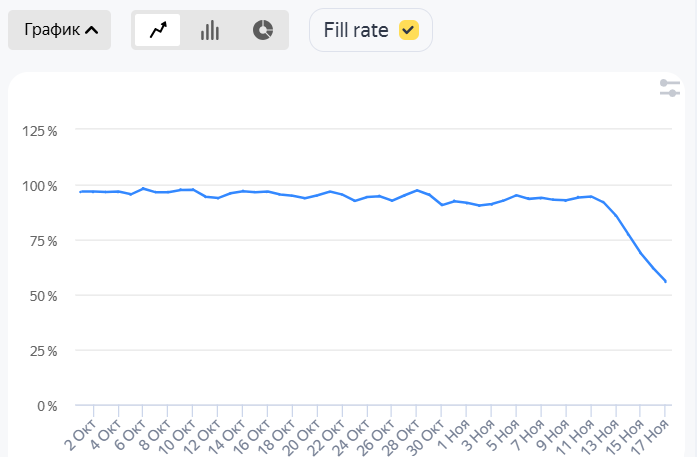This screenshot has height=457, width=697.
Task: Expand the График dropdown
Action: click(59, 30)
